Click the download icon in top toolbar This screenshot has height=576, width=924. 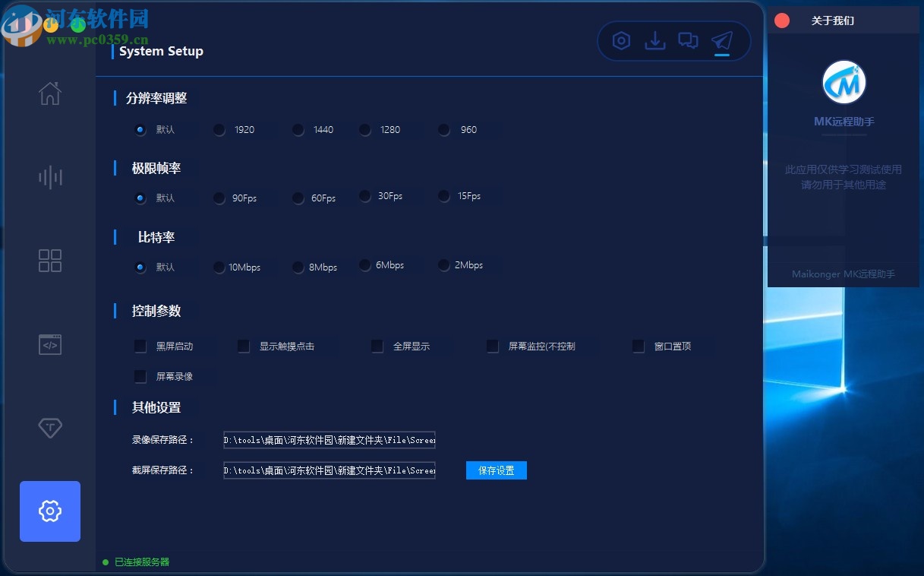(655, 40)
